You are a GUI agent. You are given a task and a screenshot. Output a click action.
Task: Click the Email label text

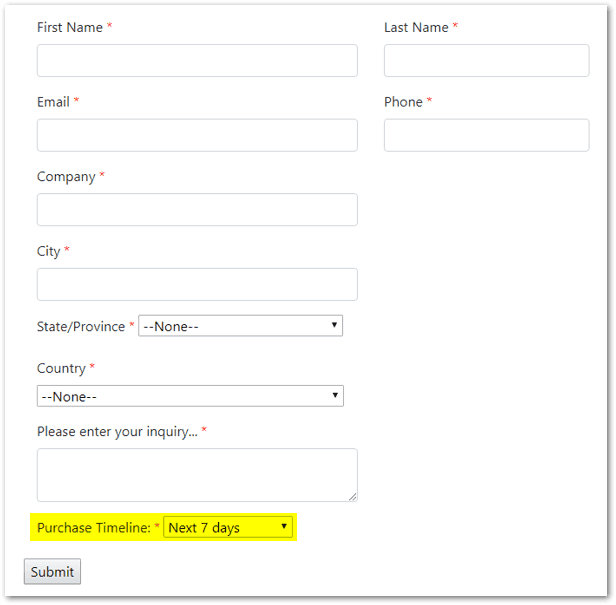[x=53, y=102]
